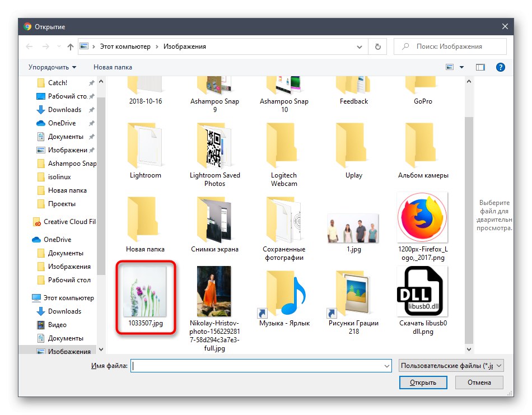Click the back navigation arrow
This screenshot has height=415, width=532.
29,46
